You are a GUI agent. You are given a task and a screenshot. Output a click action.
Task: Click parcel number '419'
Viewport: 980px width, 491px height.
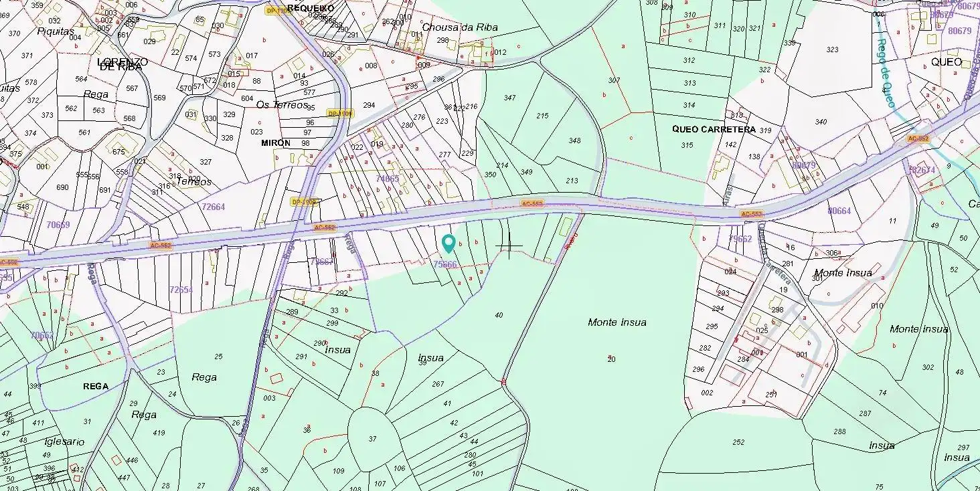coord(159,433)
